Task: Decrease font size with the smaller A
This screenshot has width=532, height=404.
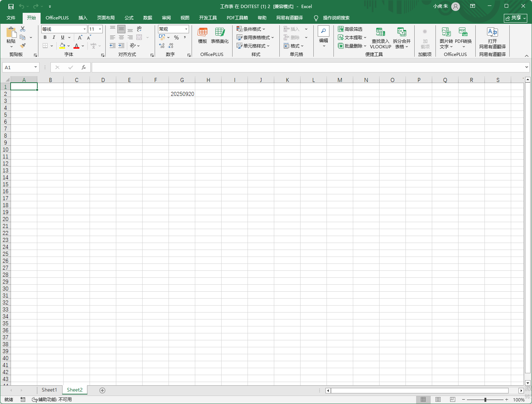Action: [x=88, y=37]
